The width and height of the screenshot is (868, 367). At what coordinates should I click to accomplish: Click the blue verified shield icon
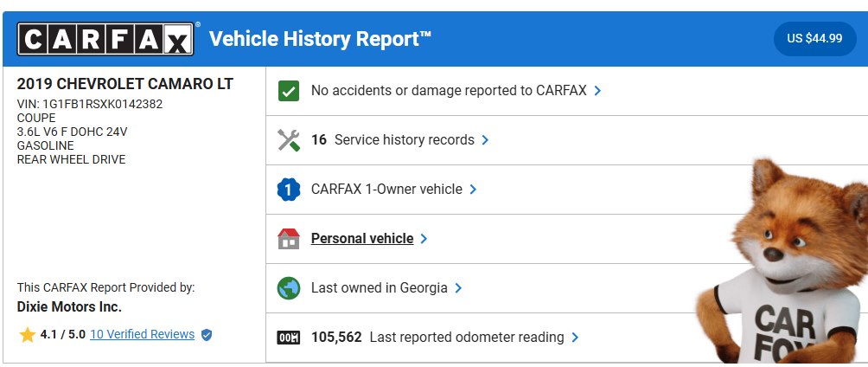point(207,335)
